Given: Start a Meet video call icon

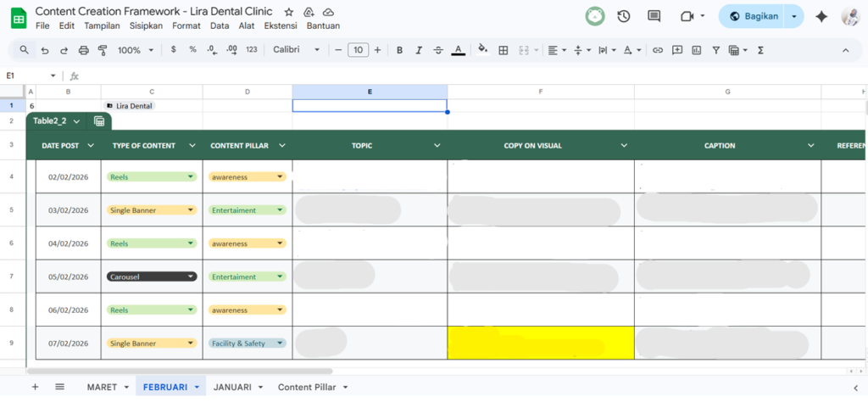Looking at the screenshot, I should click(687, 17).
